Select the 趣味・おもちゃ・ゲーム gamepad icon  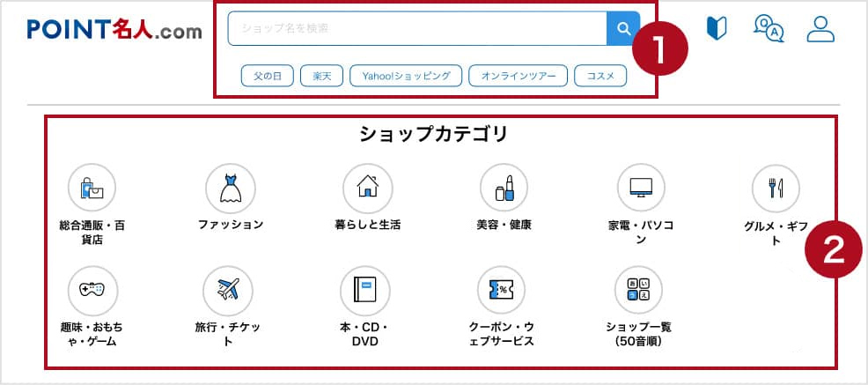pyautogui.click(x=92, y=290)
